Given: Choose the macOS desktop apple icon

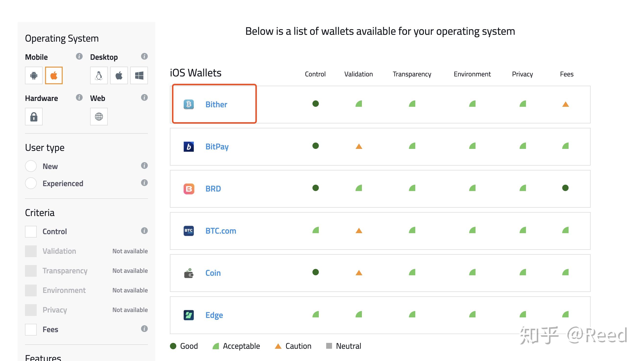Looking at the screenshot, I should (119, 75).
